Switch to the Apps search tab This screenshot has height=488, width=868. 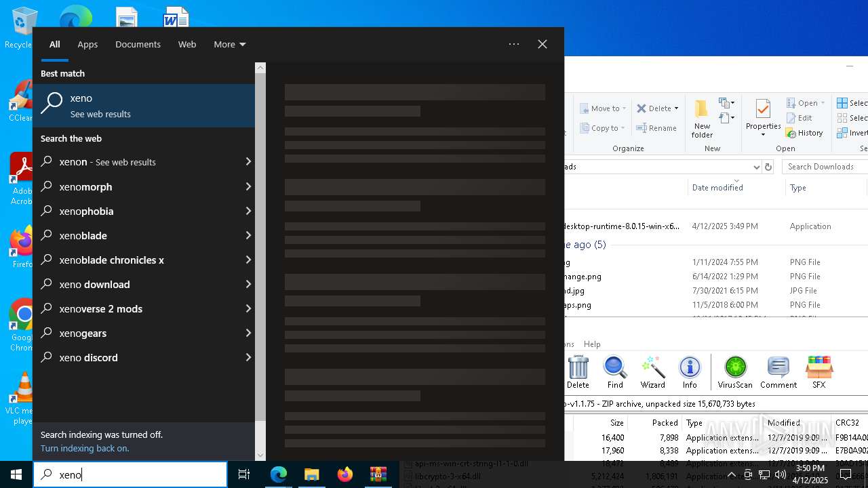87,44
